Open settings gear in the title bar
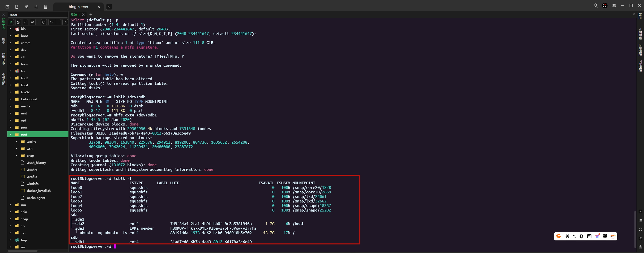644x253 pixels. point(614,6)
